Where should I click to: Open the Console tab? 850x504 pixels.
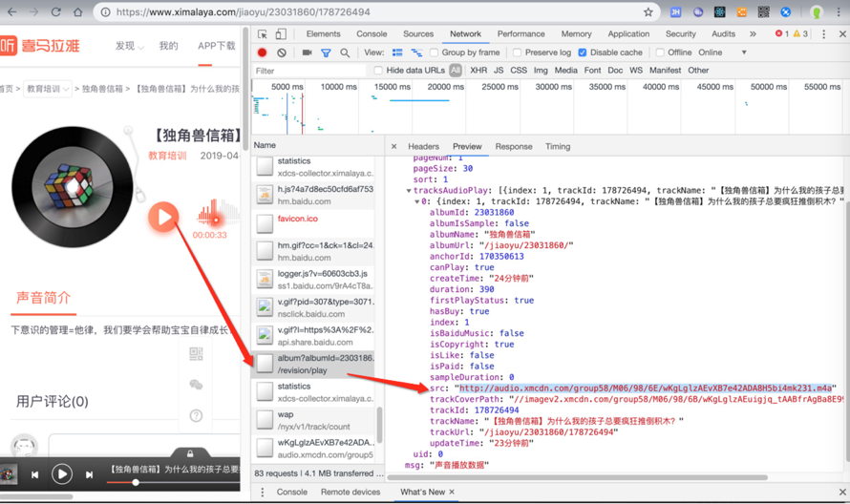click(372, 34)
